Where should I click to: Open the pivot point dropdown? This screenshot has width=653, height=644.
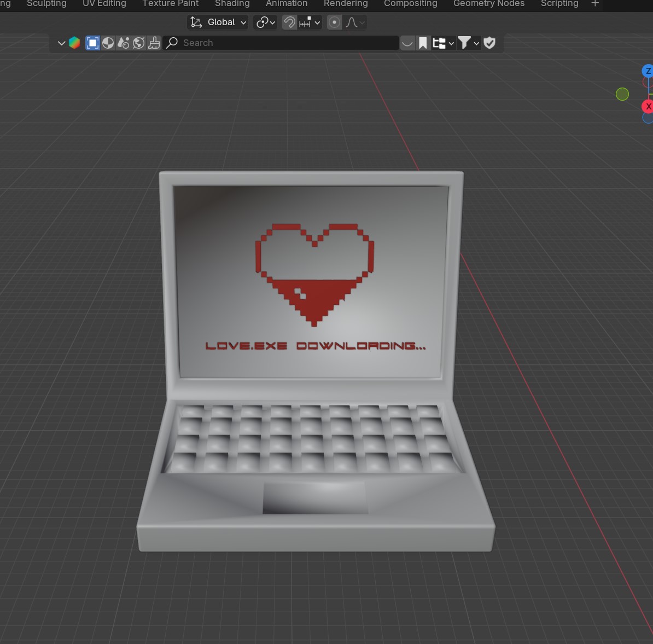click(265, 22)
